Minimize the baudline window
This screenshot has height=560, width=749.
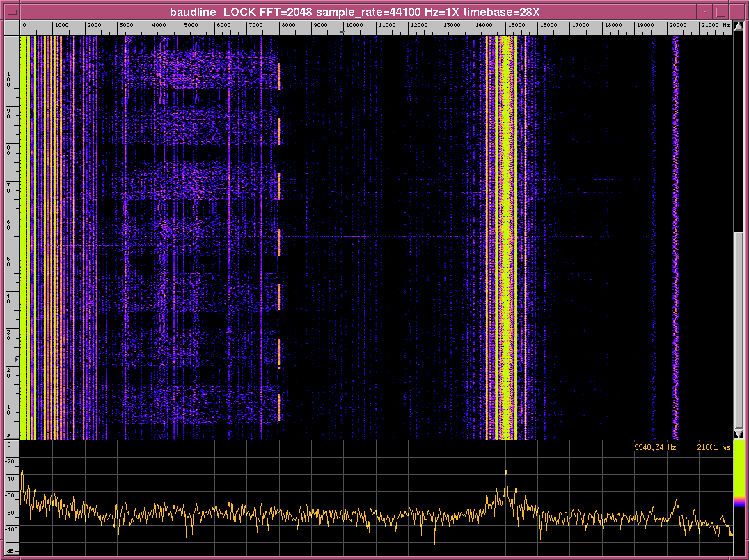click(705, 12)
